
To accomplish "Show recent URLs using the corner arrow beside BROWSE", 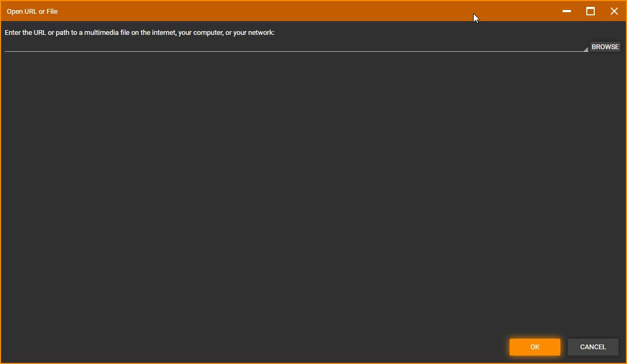I will click(585, 49).
